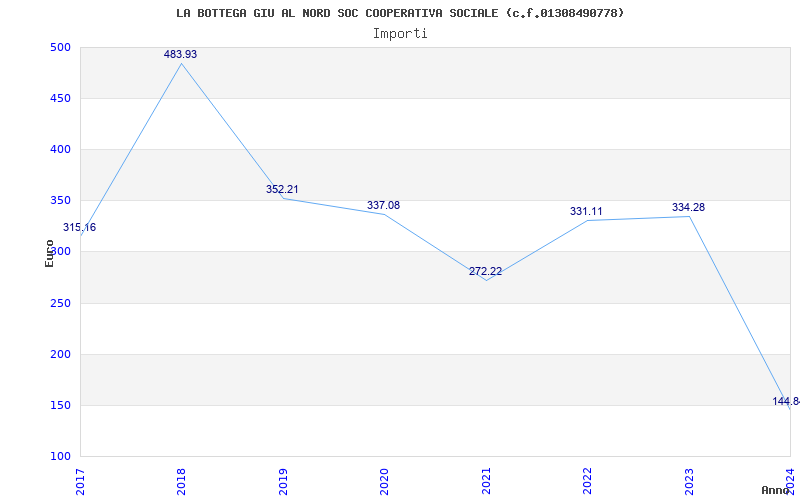800x500 pixels.
Task: Click the 2019 x-axis label
Action: tap(283, 481)
